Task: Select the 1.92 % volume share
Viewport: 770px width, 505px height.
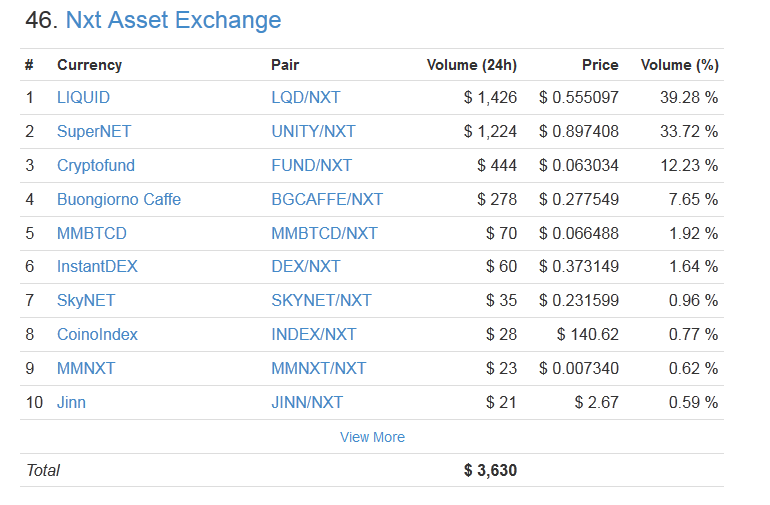Action: coord(693,233)
